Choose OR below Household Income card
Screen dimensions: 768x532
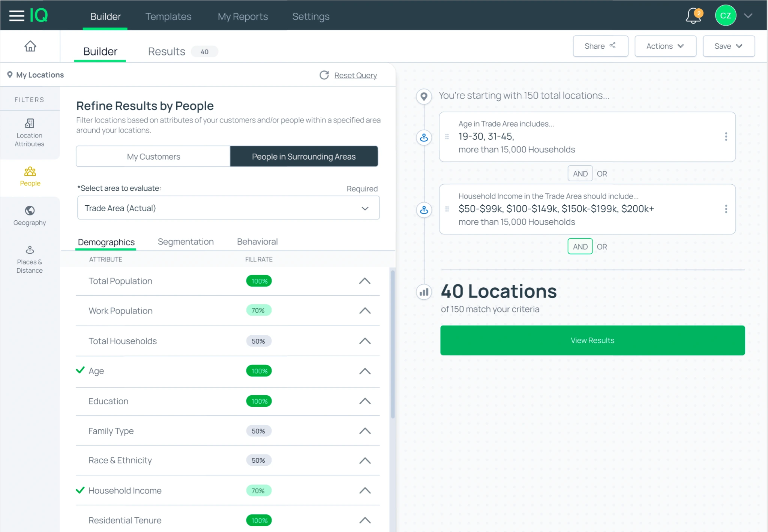(602, 247)
